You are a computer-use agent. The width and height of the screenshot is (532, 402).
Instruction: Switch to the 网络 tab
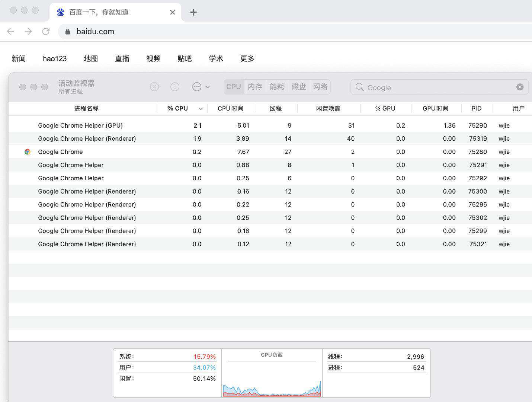tap(320, 87)
